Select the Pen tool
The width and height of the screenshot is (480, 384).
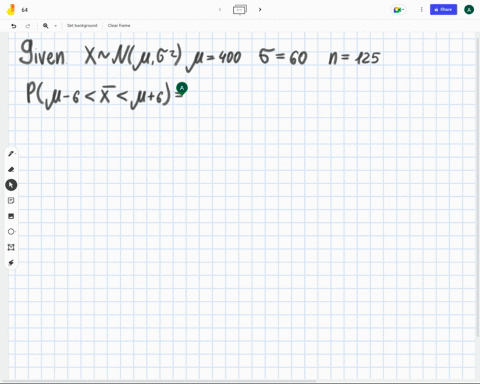coord(11,154)
